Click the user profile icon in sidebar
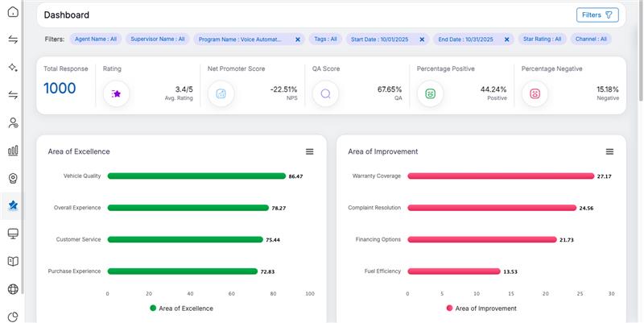 [x=12, y=123]
